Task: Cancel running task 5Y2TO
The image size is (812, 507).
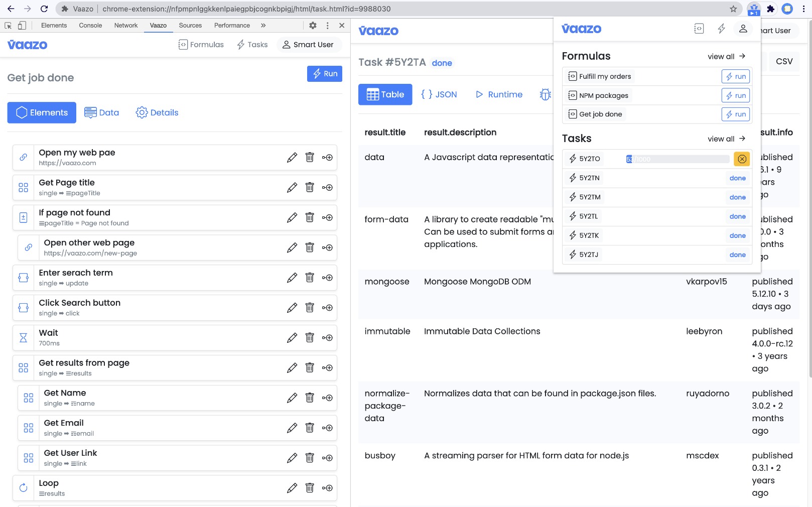Action: tap(742, 159)
